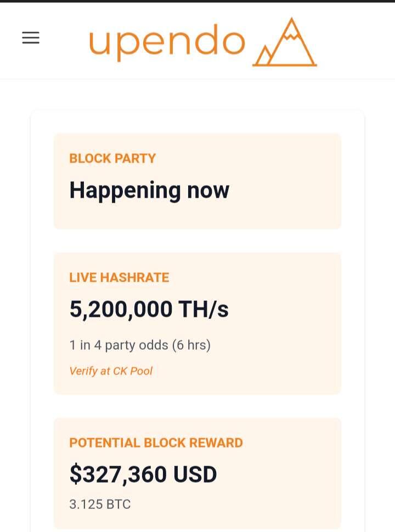
Task: Select the Block Party card
Action: click(x=198, y=181)
